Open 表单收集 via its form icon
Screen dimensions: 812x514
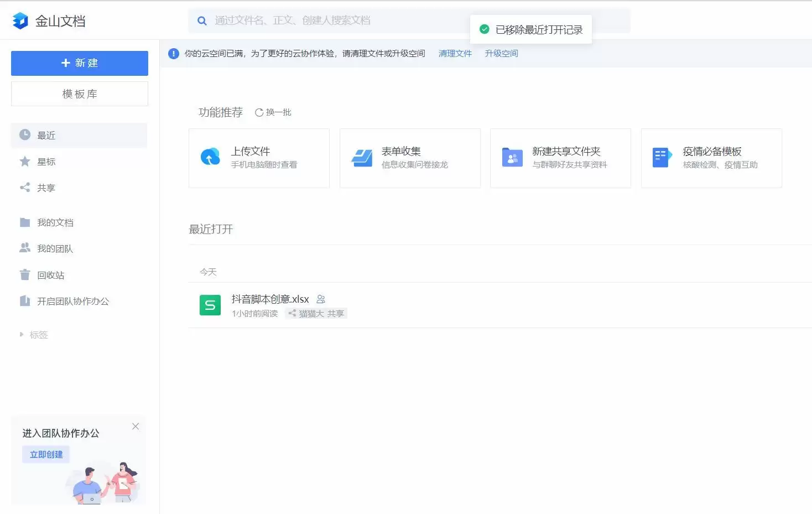pos(361,157)
